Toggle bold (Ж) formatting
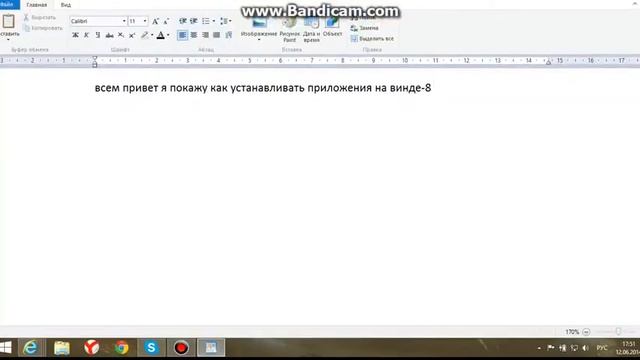The height and width of the screenshot is (360, 640). click(x=75, y=35)
